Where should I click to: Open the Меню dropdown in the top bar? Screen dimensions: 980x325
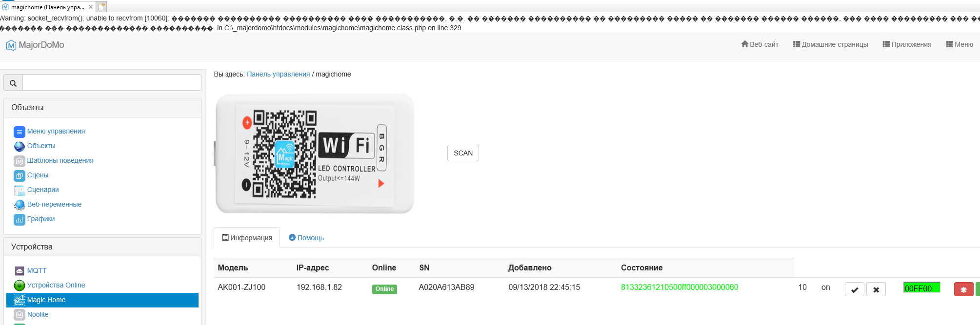pos(959,44)
